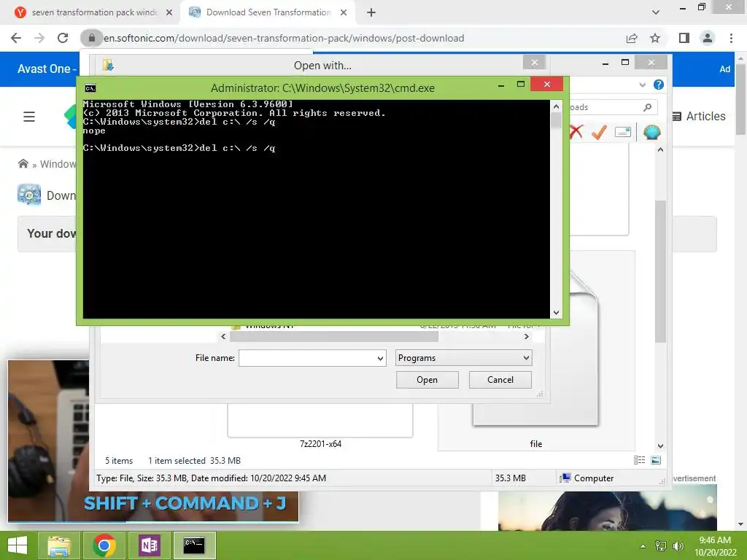This screenshot has width=747, height=560.
Task: Switch to the seven transformation pack search tab
Action: [x=94, y=12]
